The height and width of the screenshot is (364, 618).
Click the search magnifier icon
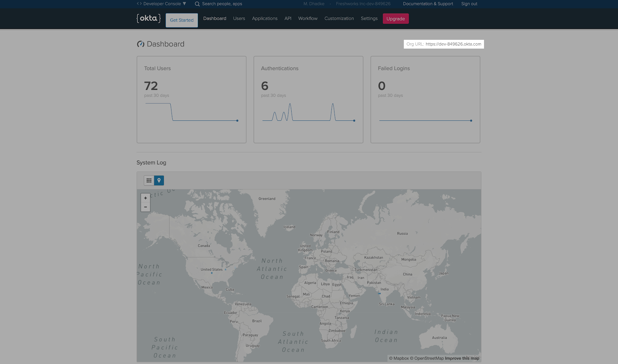tap(197, 4)
